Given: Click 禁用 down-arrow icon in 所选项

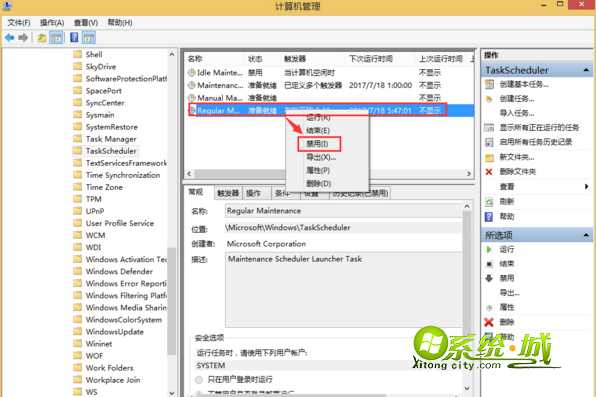Looking at the screenshot, I should [489, 278].
